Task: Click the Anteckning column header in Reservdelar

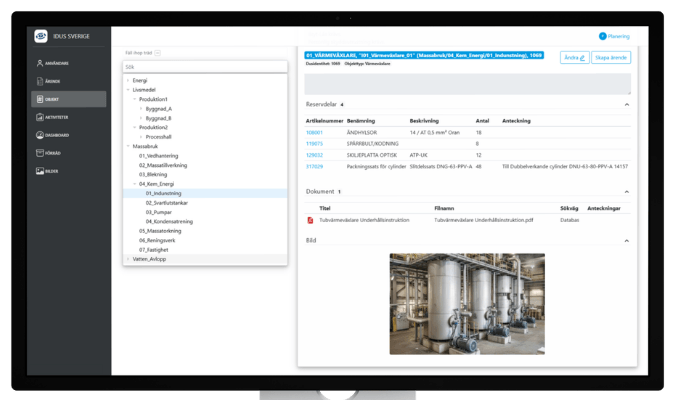Action: (516, 121)
